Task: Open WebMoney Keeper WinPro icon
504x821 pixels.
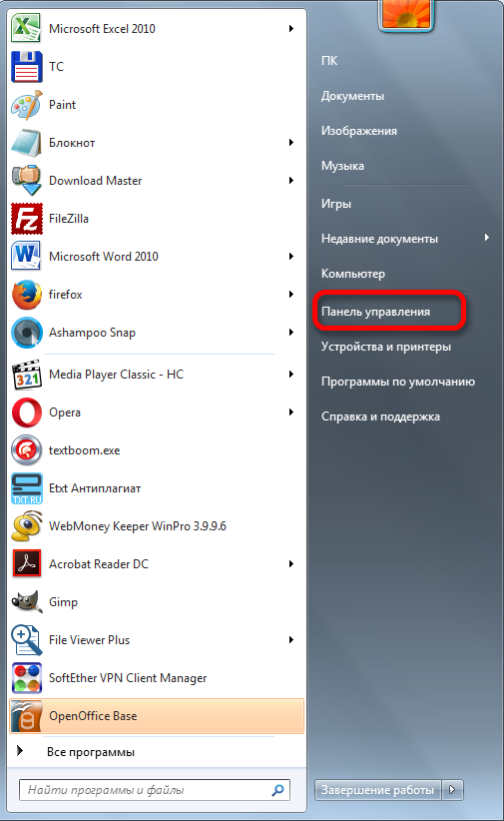Action: click(26, 526)
